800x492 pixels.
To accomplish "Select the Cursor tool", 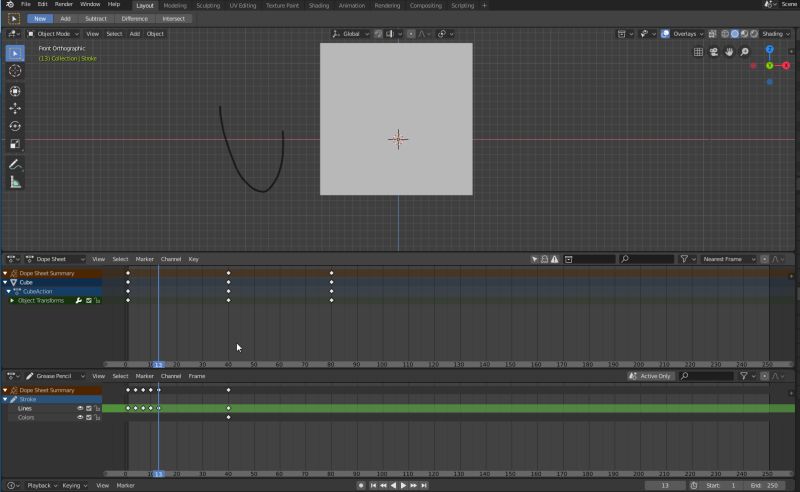I will [x=15, y=71].
